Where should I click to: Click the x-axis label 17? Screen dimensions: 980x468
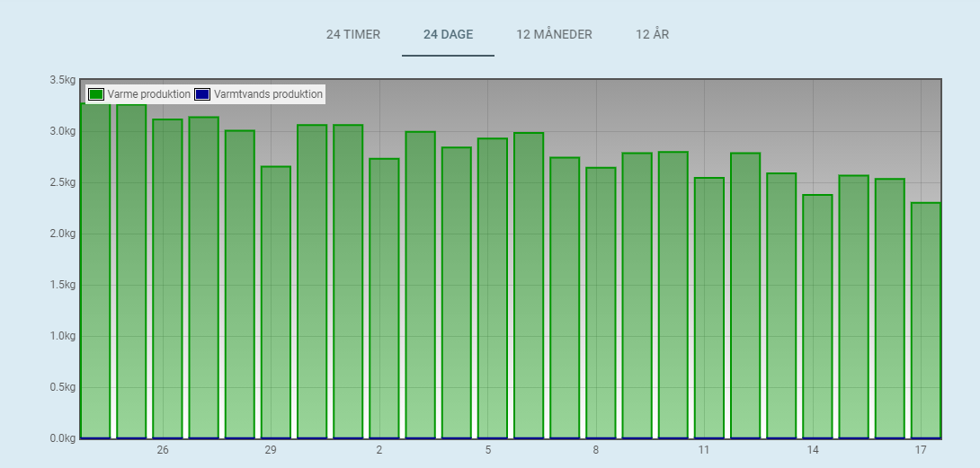click(x=921, y=450)
